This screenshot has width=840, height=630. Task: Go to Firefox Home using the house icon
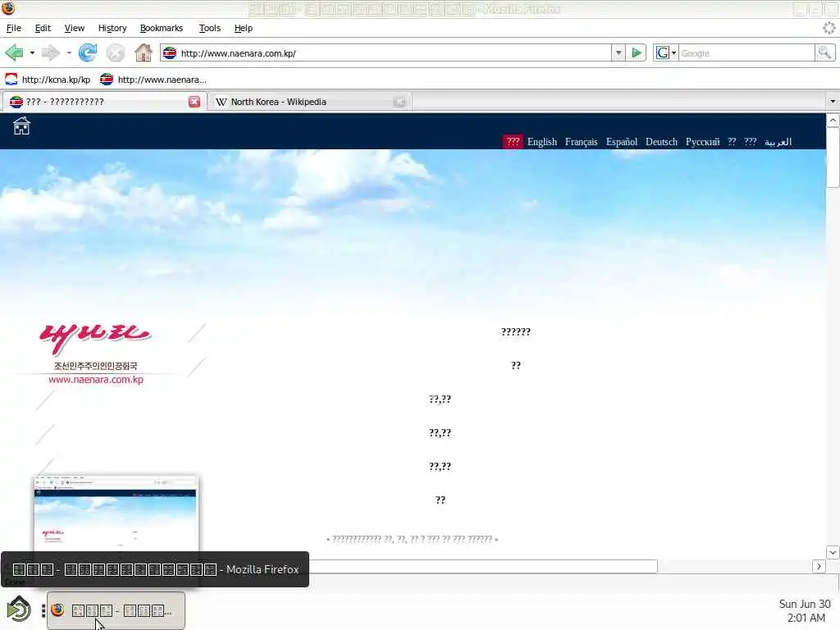coord(143,52)
